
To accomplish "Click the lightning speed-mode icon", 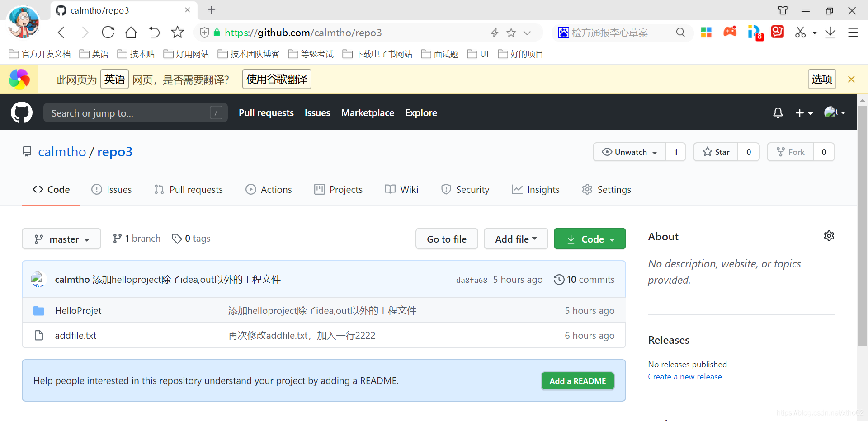I will pyautogui.click(x=495, y=33).
